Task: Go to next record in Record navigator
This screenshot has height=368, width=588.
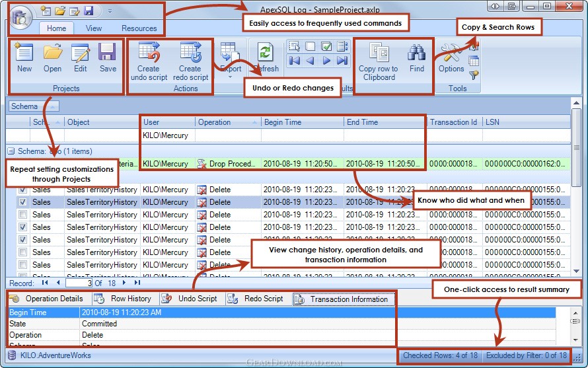Action: 124,283
